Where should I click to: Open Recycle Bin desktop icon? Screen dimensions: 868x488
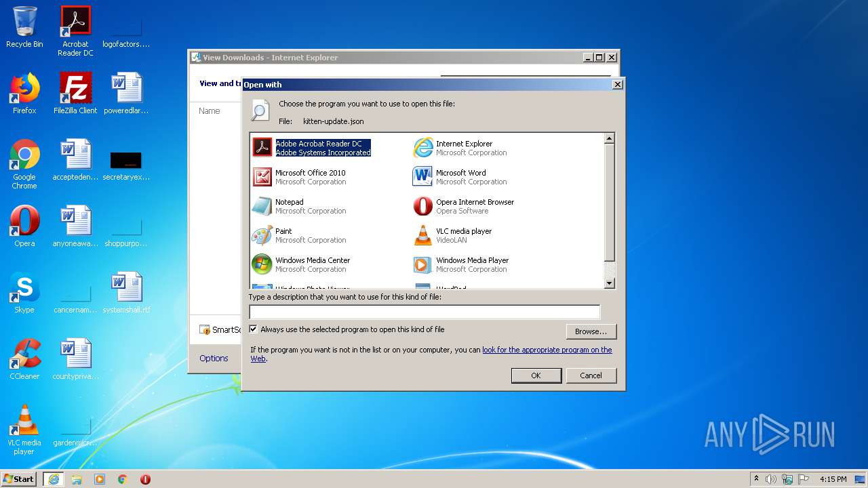click(24, 27)
